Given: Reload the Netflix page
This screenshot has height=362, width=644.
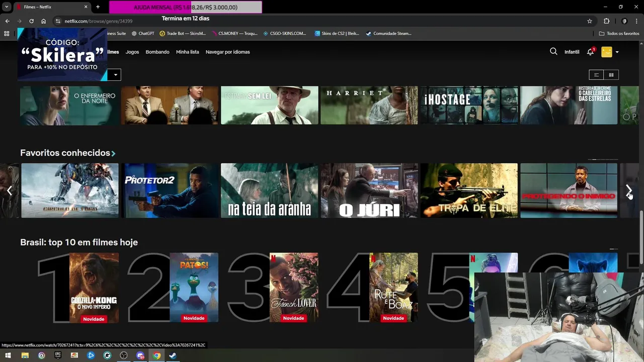Looking at the screenshot, I should point(31,21).
